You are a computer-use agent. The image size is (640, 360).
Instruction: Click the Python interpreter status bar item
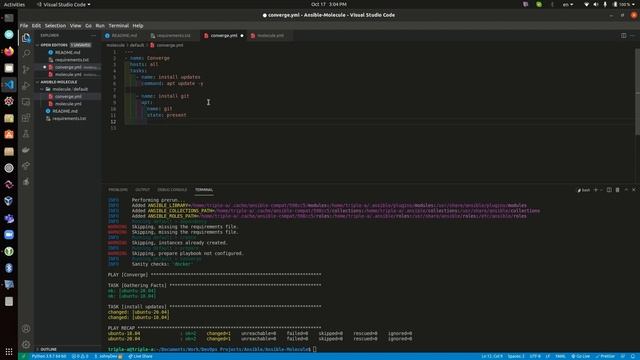click(x=49, y=356)
